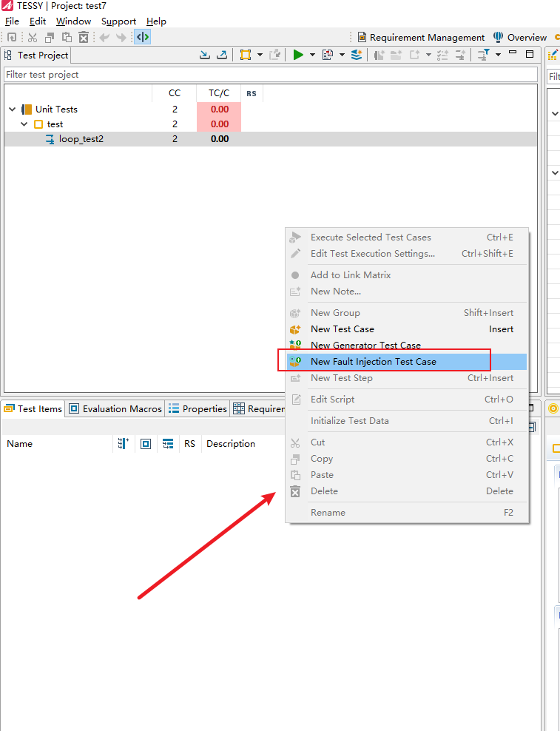This screenshot has width=560, height=731.
Task: Open the Overview perspective
Action: pyautogui.click(x=520, y=37)
